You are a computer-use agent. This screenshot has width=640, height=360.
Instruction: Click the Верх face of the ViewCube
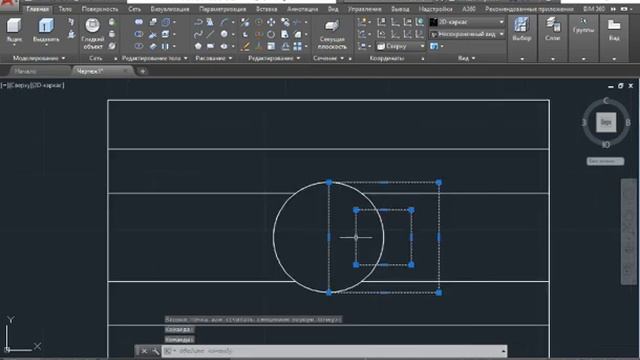pyautogui.click(x=606, y=122)
